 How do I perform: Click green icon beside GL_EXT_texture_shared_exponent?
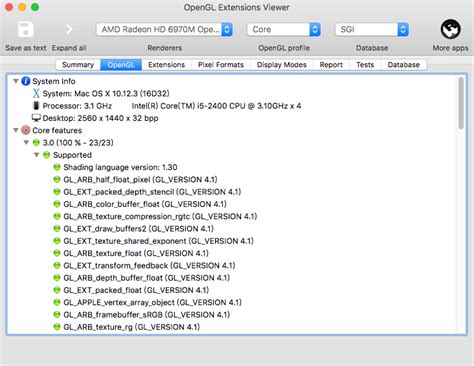coord(57,241)
